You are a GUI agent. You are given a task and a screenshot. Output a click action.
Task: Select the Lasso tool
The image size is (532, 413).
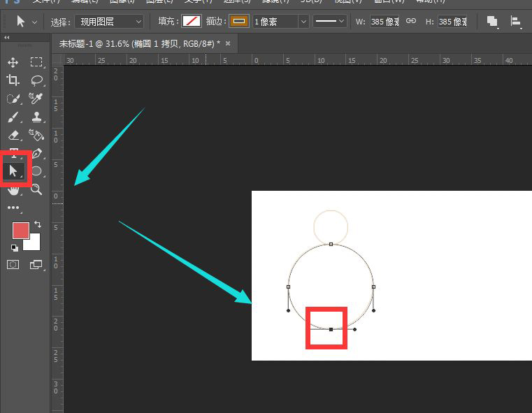click(x=36, y=80)
